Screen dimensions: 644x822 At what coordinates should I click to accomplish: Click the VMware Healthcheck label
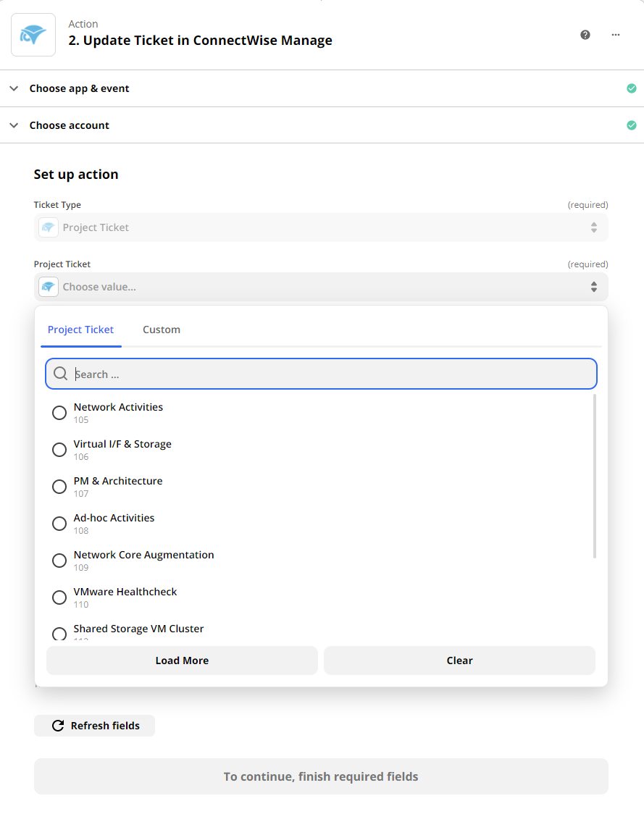pos(125,592)
